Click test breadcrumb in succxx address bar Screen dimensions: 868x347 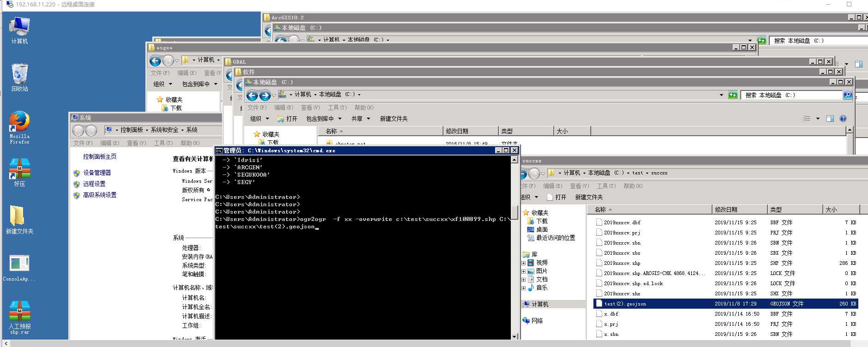pyautogui.click(x=637, y=173)
